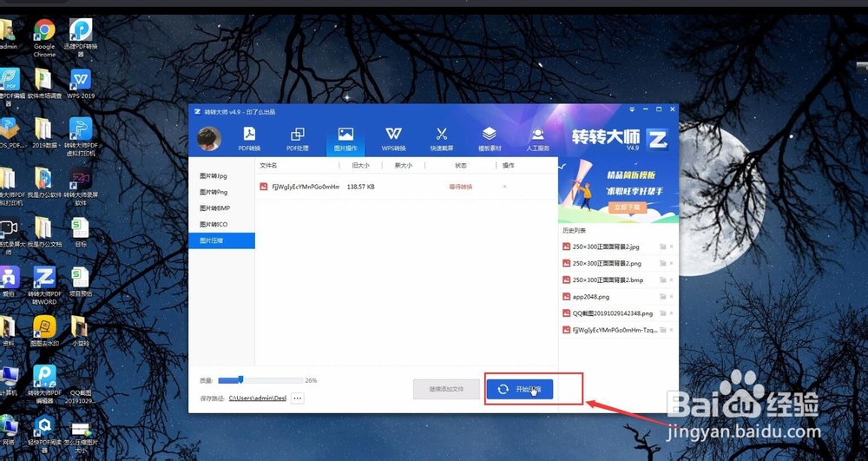
Task: Open the 转转大师录屏软件 desktop shortcut
Action: tap(81, 187)
